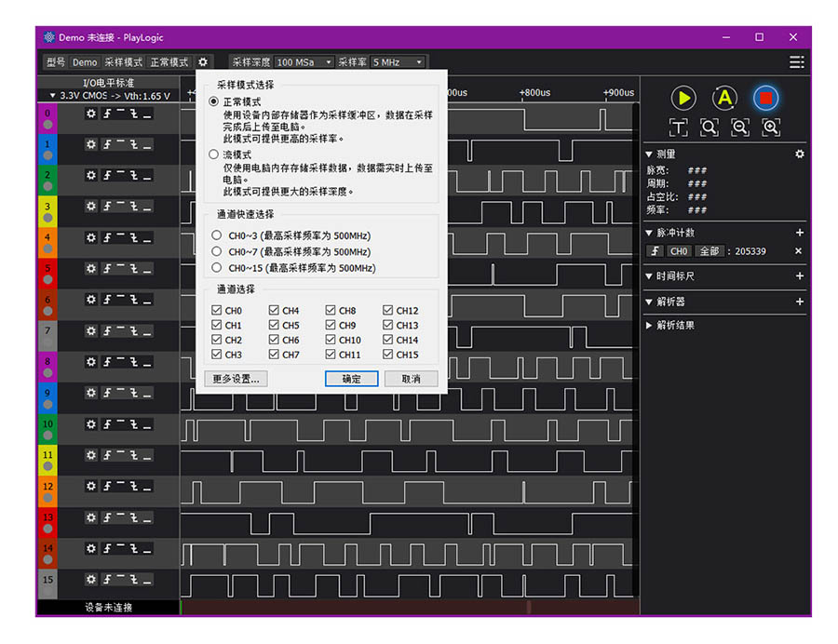The image size is (838, 644).
Task: Open the 测量 panel settings gear
Action: tap(799, 154)
